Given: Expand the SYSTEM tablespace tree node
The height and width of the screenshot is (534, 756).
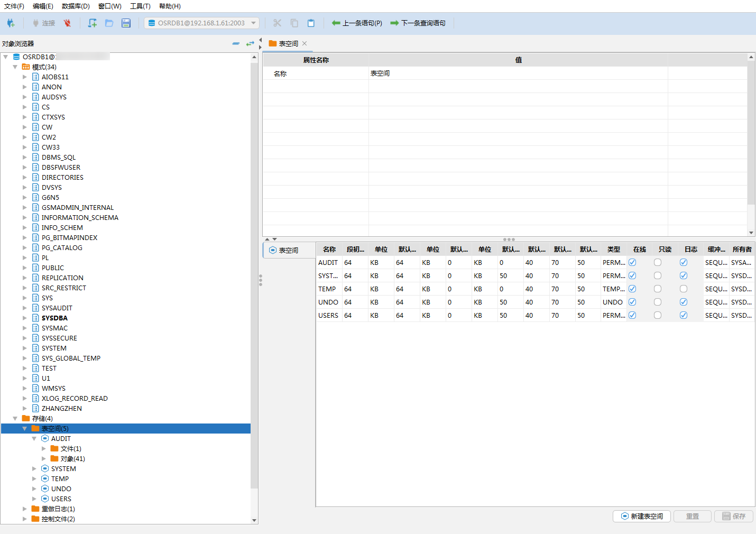Looking at the screenshot, I should pyautogui.click(x=34, y=469).
